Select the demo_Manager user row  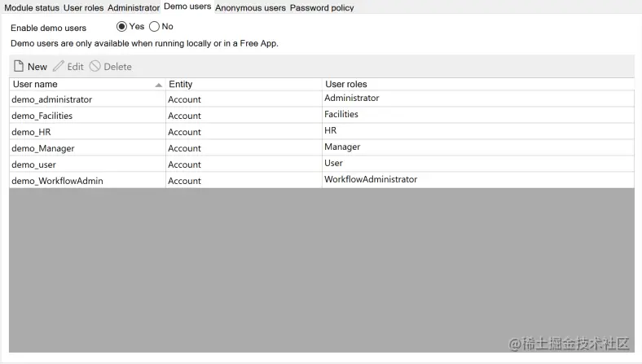42,148
